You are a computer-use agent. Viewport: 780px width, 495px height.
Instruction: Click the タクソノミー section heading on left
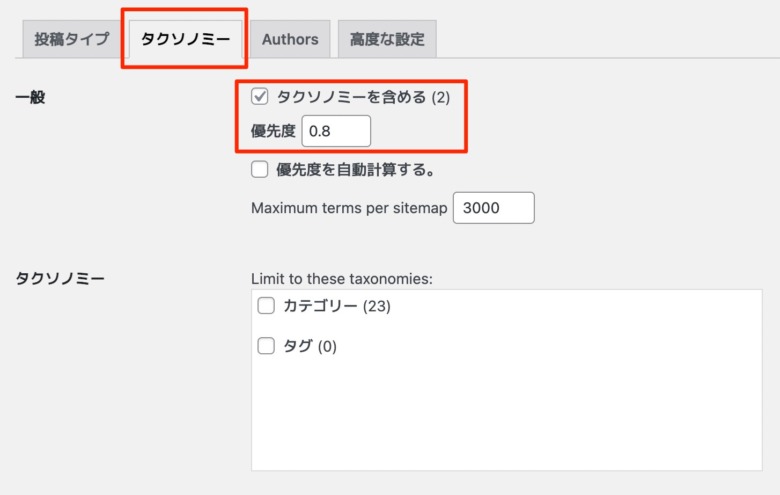coord(60,278)
